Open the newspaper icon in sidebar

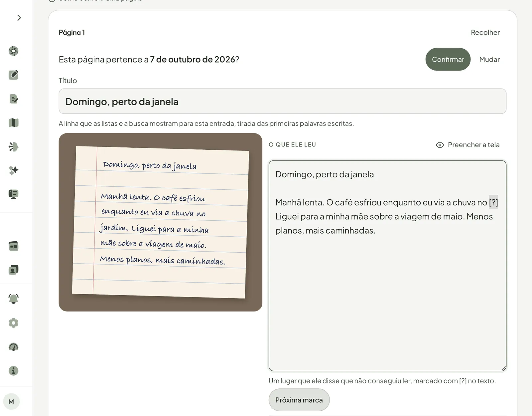(x=13, y=246)
